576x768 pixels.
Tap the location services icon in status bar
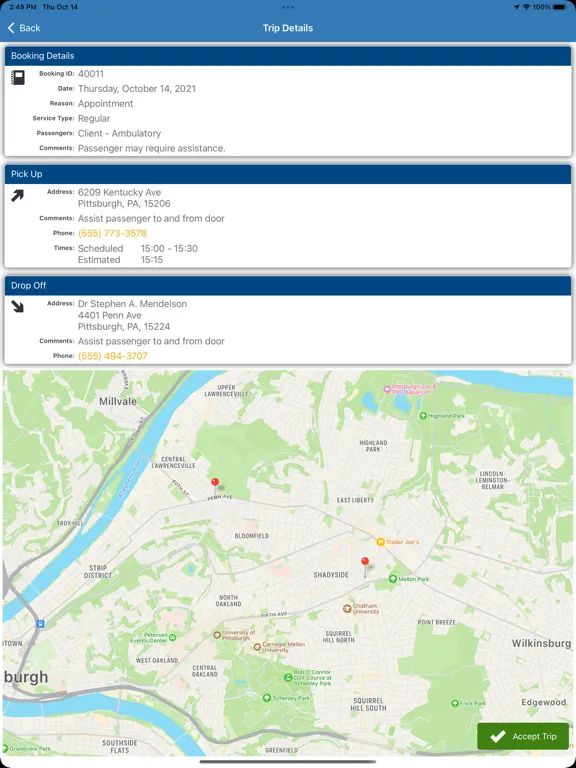(x=517, y=7)
